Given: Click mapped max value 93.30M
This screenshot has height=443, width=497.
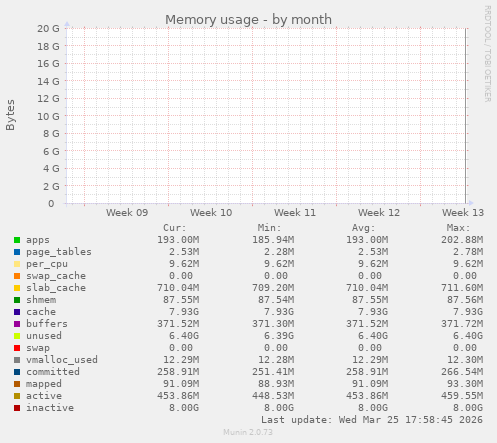Looking at the screenshot, I should coord(465,384).
